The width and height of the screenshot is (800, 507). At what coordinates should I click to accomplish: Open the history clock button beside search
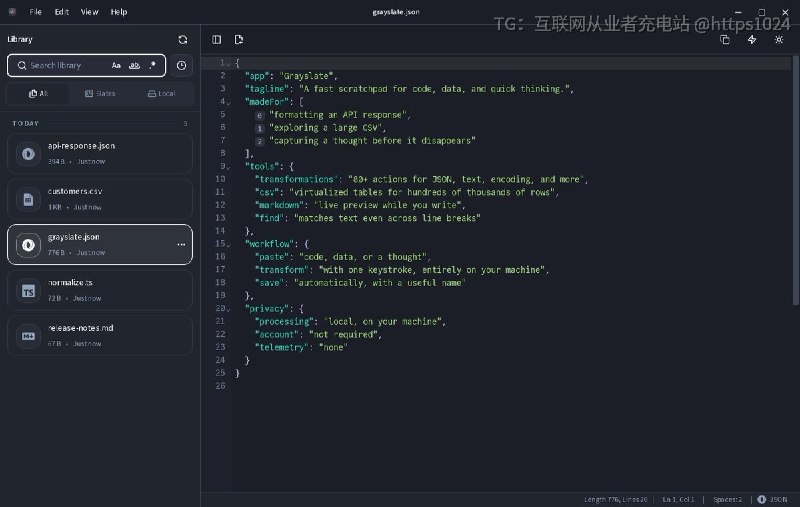tap(181, 65)
